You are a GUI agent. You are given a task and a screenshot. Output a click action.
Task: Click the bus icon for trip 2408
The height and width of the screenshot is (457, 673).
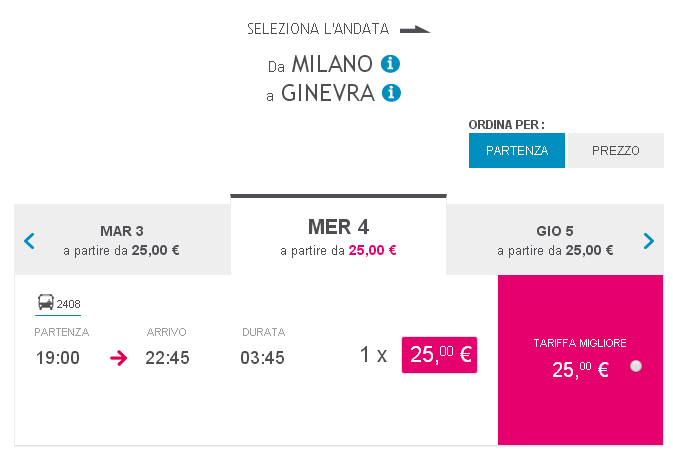(46, 302)
